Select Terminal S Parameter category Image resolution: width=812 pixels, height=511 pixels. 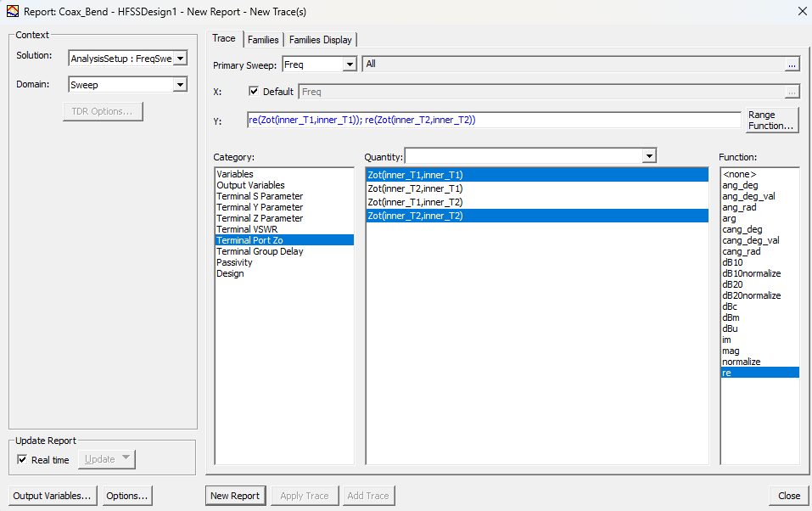click(x=259, y=196)
